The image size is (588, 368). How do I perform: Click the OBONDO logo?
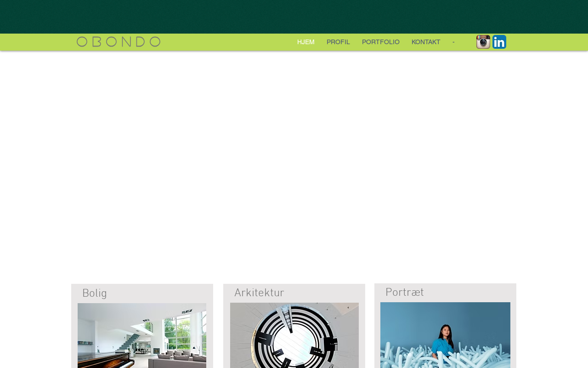coord(119,42)
